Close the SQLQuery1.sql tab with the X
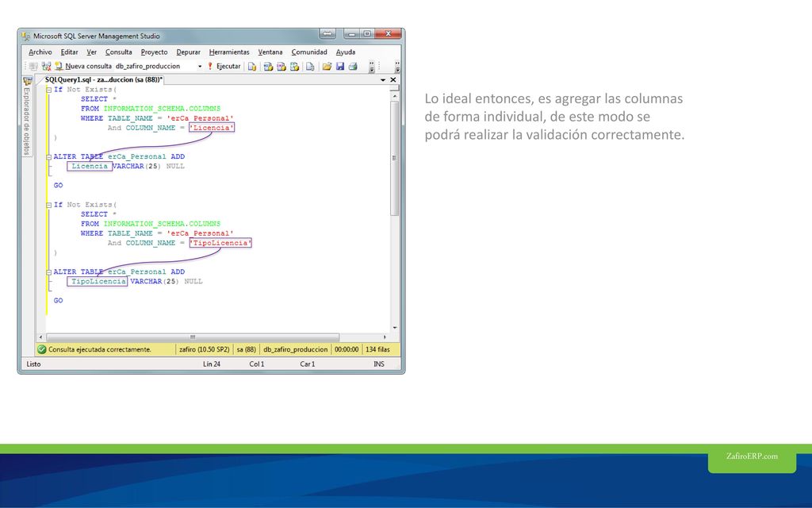The image size is (812, 508). (x=393, y=80)
